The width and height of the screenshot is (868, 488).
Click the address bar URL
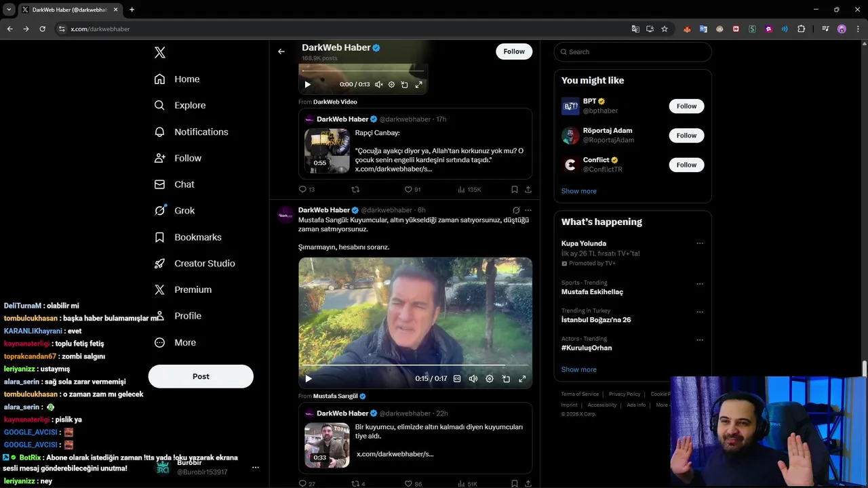pos(100,29)
